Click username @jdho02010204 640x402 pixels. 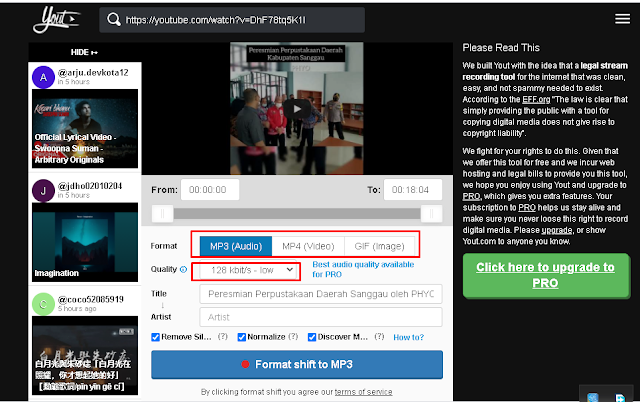(90, 186)
